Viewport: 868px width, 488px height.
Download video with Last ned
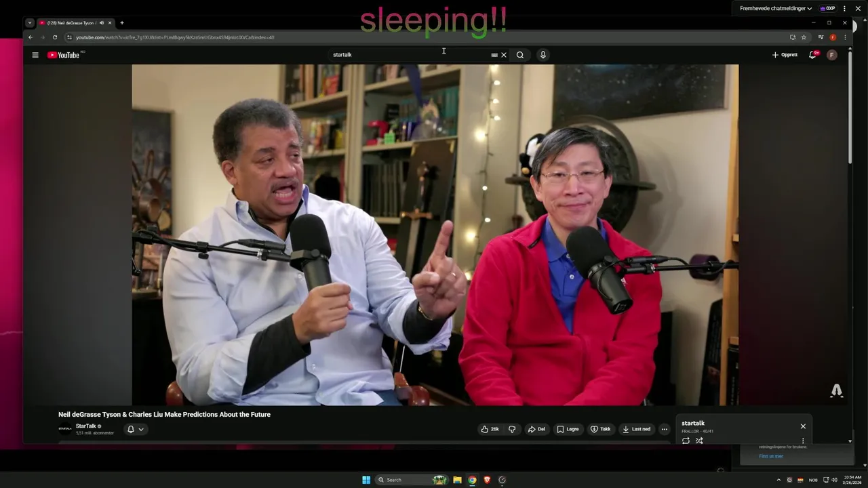636,429
